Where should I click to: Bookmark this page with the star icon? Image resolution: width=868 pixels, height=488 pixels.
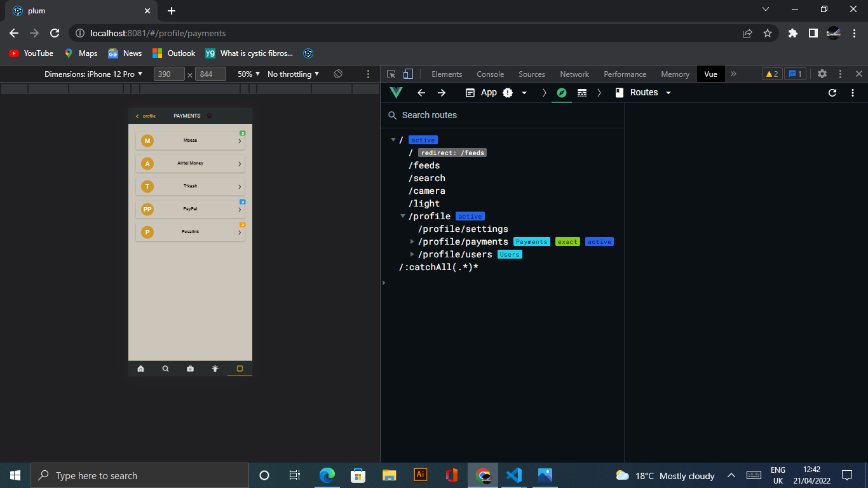768,33
